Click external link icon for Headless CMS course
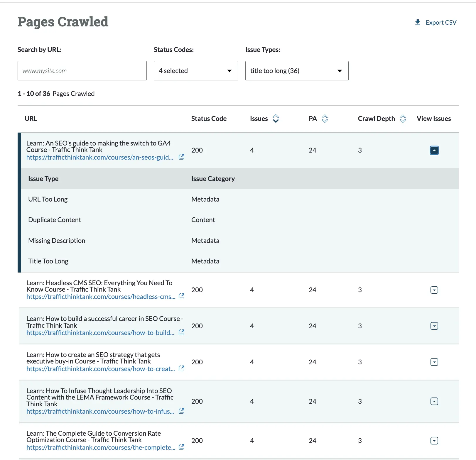 tap(181, 296)
